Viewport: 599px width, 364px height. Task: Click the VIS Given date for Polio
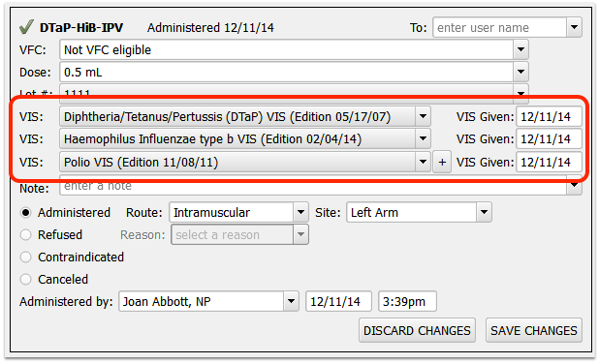pos(549,163)
